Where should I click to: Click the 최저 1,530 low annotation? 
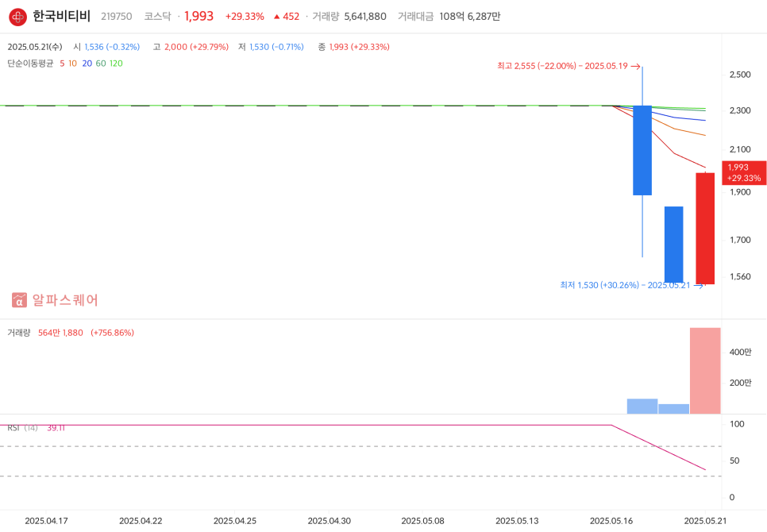tap(631, 285)
